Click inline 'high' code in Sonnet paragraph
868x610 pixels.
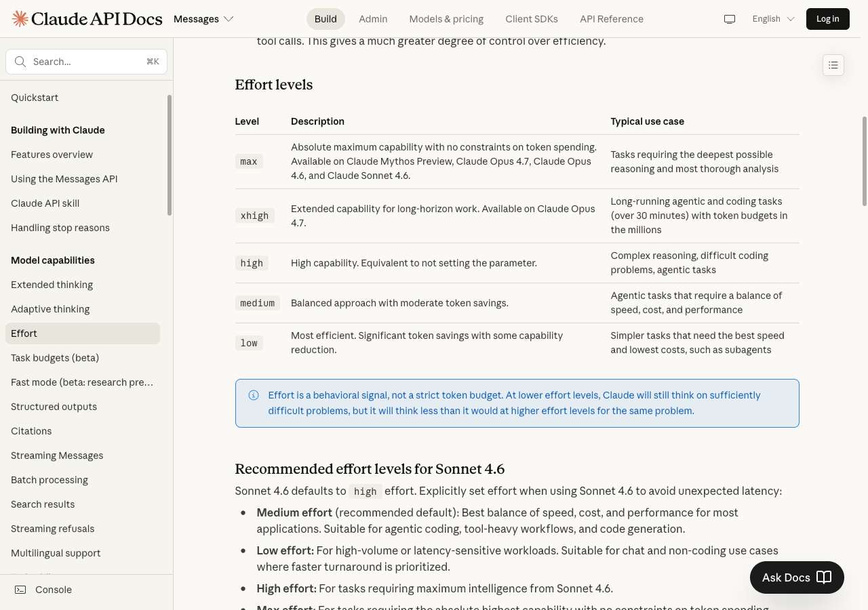(x=365, y=491)
